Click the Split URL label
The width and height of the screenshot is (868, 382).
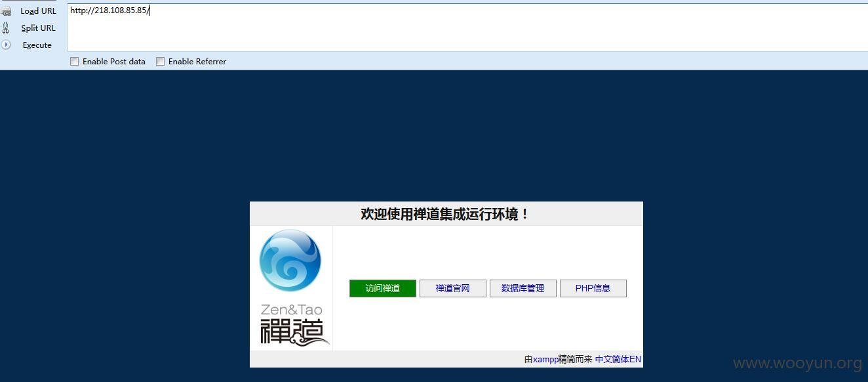[x=38, y=28]
